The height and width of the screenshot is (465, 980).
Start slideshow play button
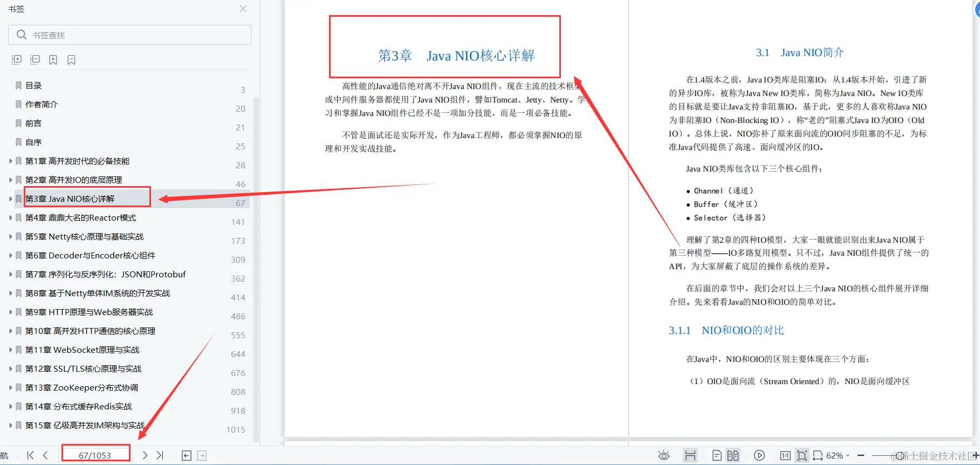pyautogui.click(x=759, y=456)
